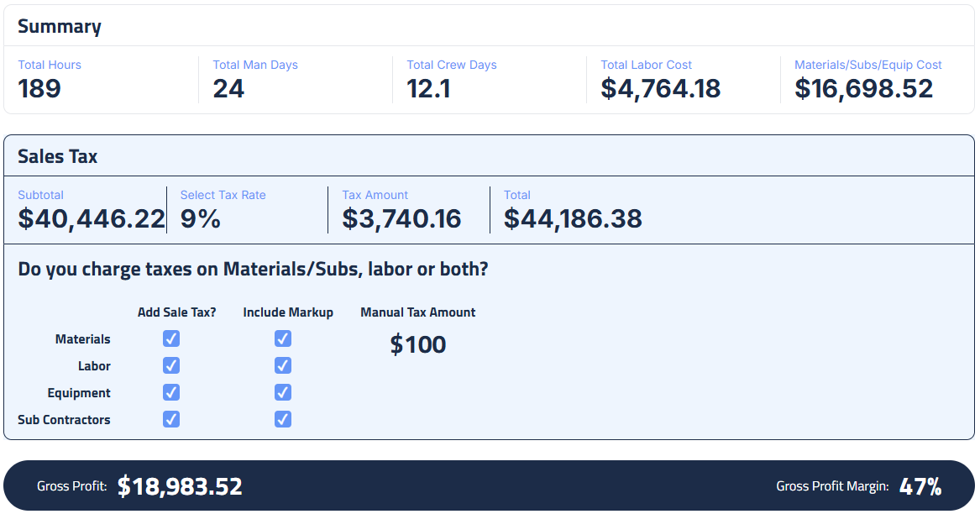Select the Sales Tax Total $44,186.38
Viewport: 980px width, 514px height.
573,219
